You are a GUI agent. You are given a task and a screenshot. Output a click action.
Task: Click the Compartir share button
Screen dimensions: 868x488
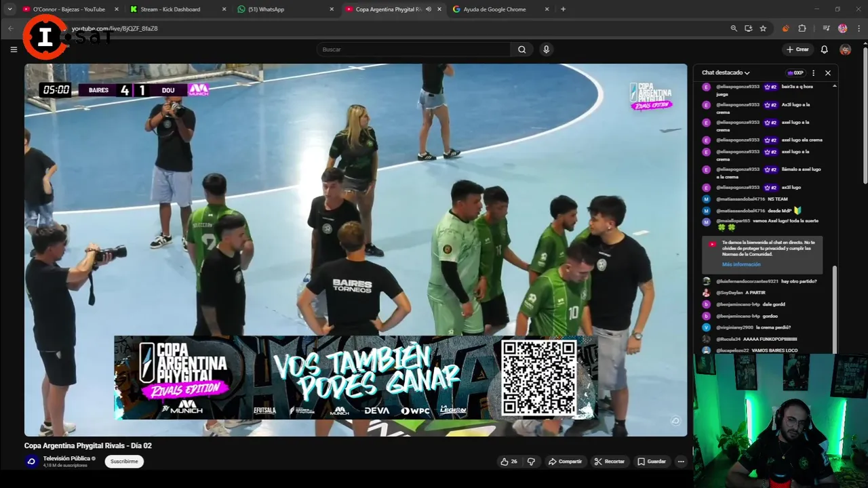(566, 462)
